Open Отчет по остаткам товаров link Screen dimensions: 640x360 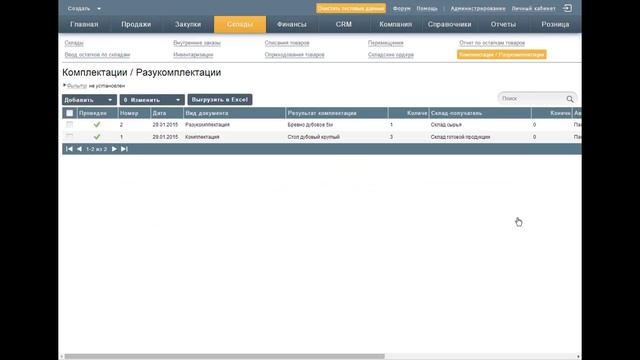click(492, 43)
